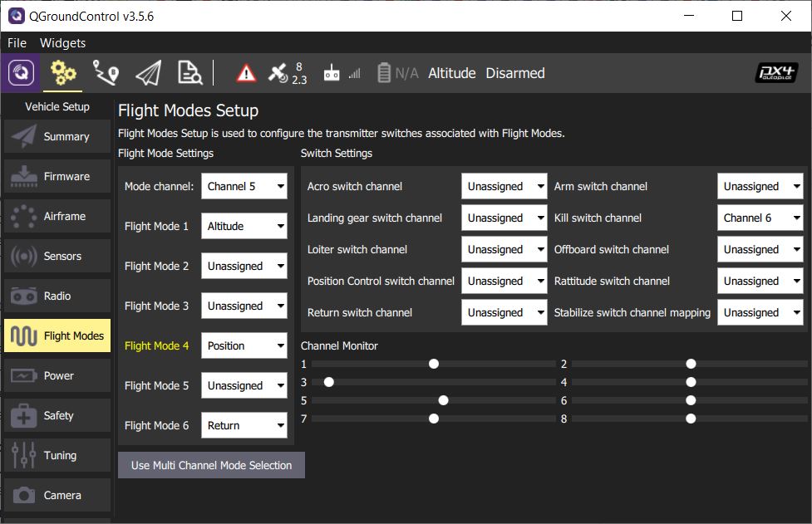Expand Stabilize switch channel mapping dropdown
812x524 pixels.
click(x=760, y=312)
